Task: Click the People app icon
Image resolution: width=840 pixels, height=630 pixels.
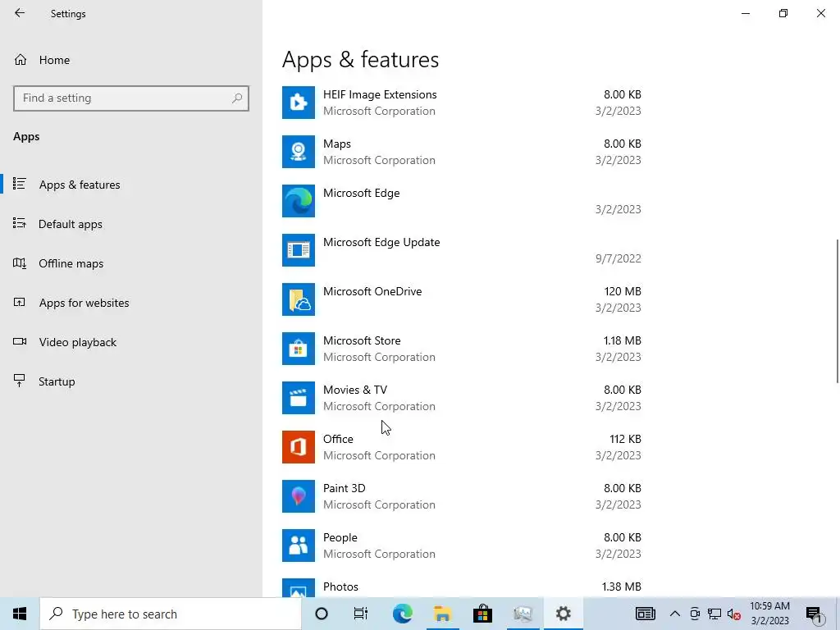Action: [299, 546]
